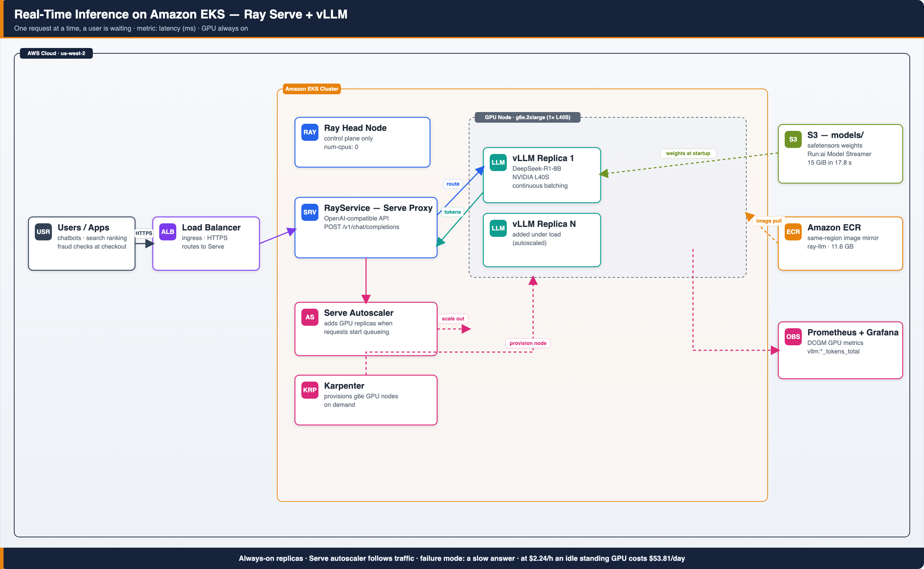Click the continuous batching text
Screen dimensions: 924x569
[x=540, y=186]
